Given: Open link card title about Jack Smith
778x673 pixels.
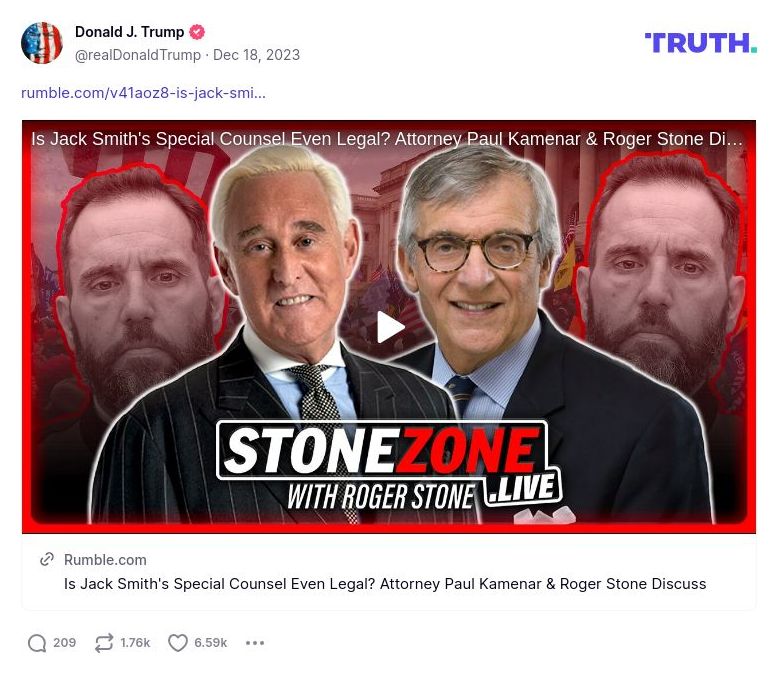Looking at the screenshot, I should pos(385,584).
